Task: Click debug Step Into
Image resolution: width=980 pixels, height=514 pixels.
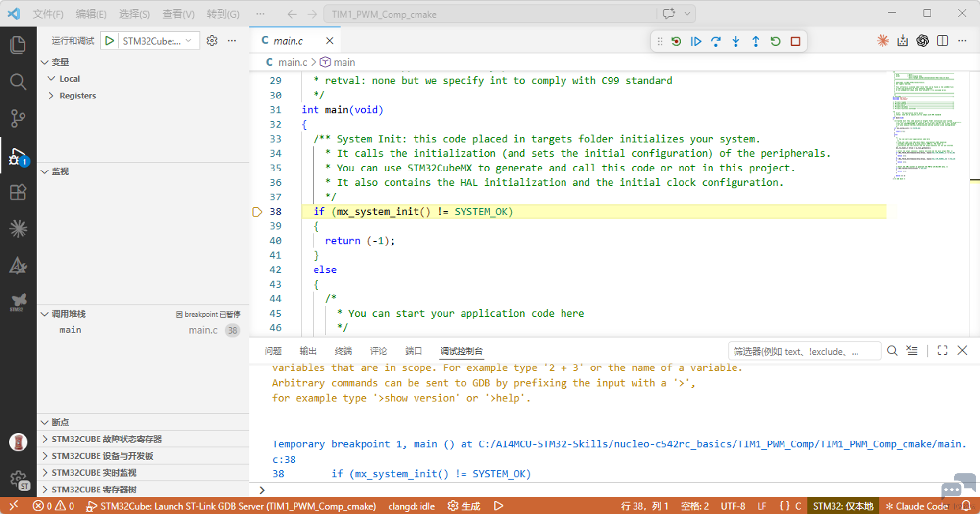Action: click(x=735, y=41)
